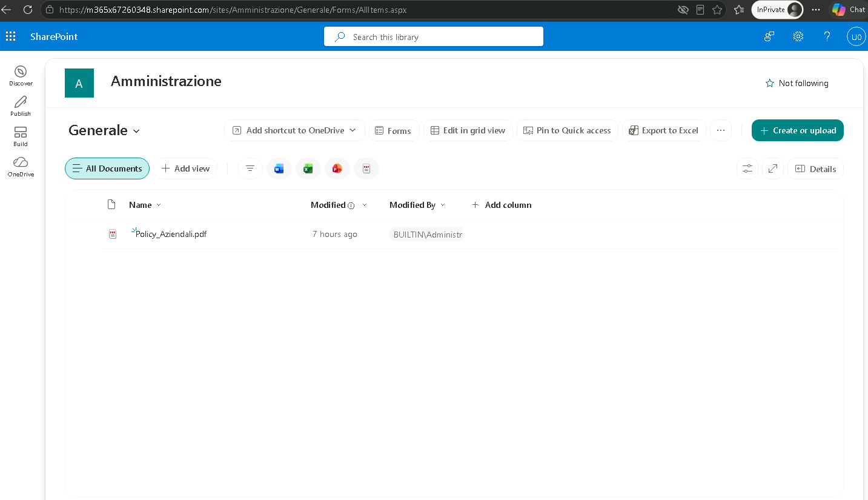Filter library by PowerPoint files

(x=337, y=168)
